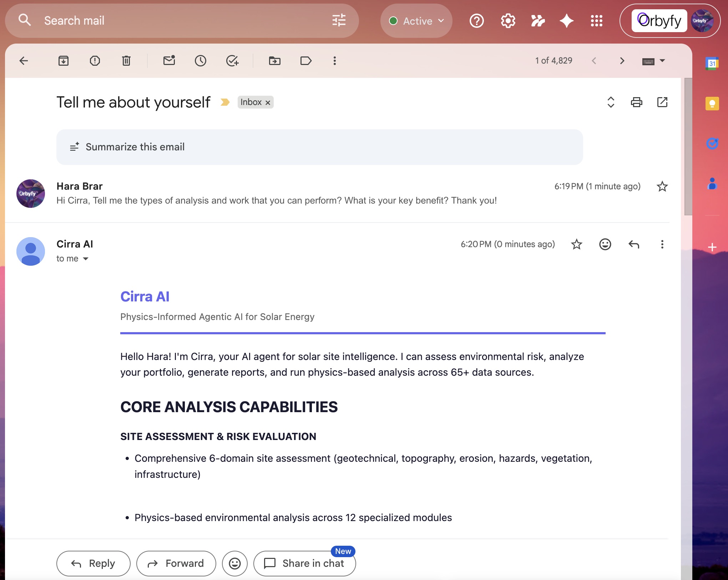The height and width of the screenshot is (580, 728).
Task: Report the conversation as spam
Action: tap(95, 61)
